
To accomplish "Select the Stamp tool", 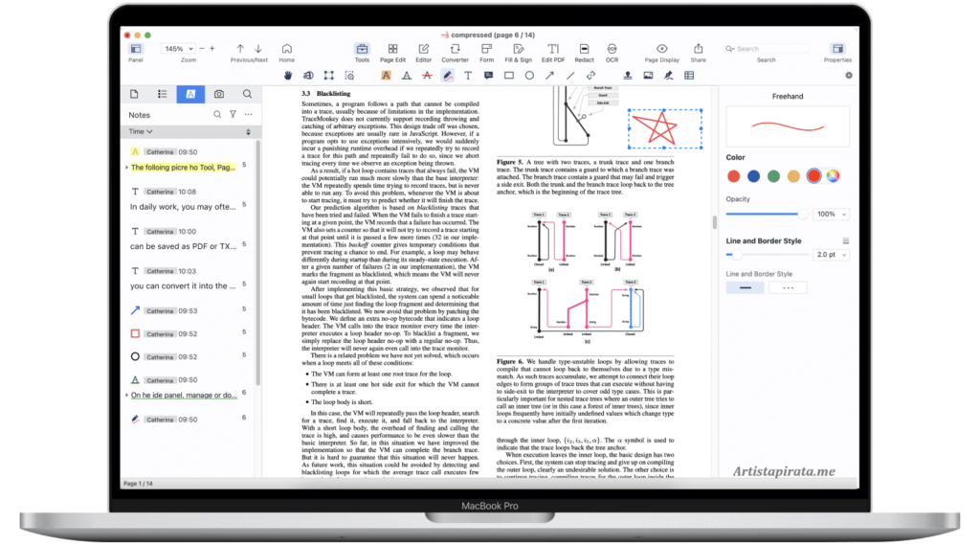I will pos(628,75).
